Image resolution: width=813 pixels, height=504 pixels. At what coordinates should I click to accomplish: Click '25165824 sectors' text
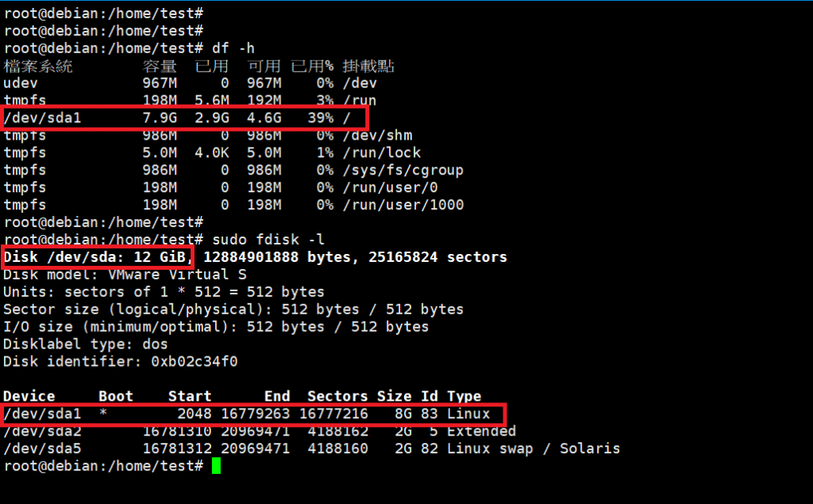[437, 257]
